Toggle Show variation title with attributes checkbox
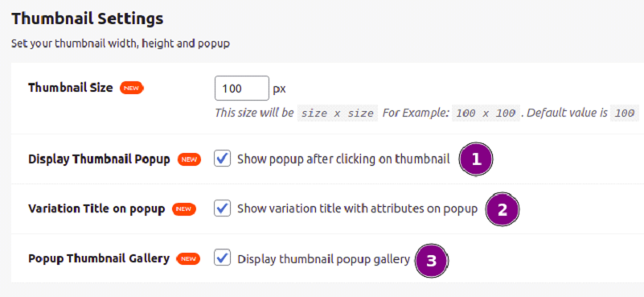The image size is (644, 297). click(x=222, y=208)
